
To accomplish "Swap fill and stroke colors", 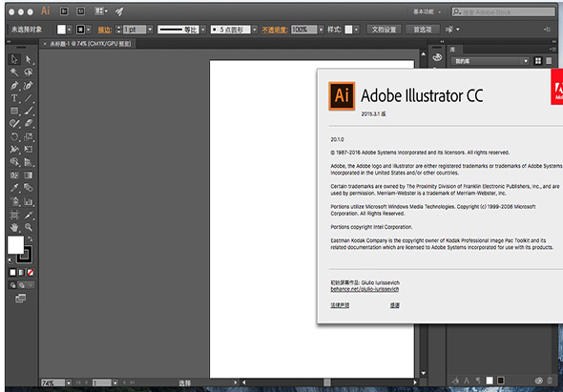I will coord(30,238).
